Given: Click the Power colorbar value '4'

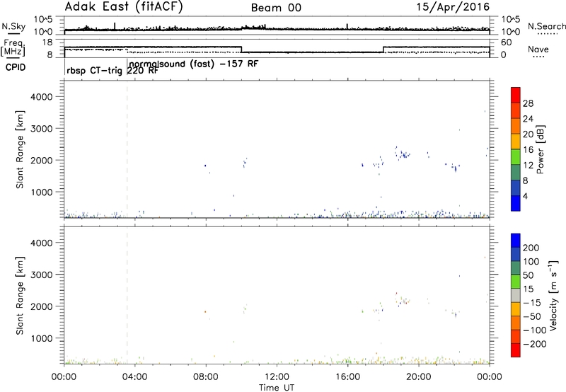Looking at the screenshot, I should click(x=525, y=196).
